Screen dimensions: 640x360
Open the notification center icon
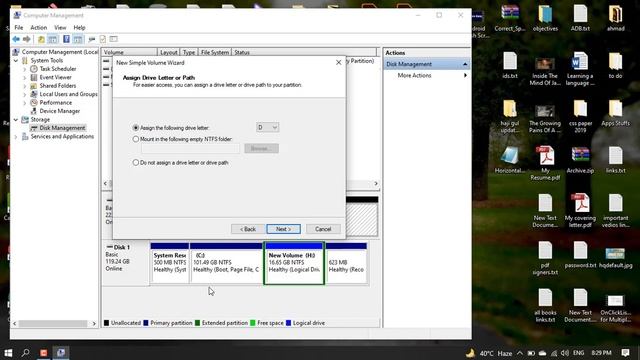pyautogui.click(x=625, y=353)
